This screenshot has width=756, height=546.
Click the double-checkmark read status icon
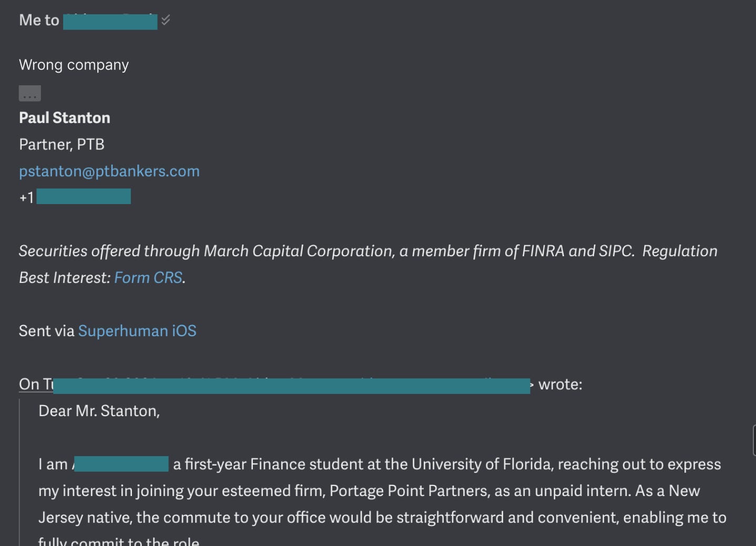pos(166,21)
